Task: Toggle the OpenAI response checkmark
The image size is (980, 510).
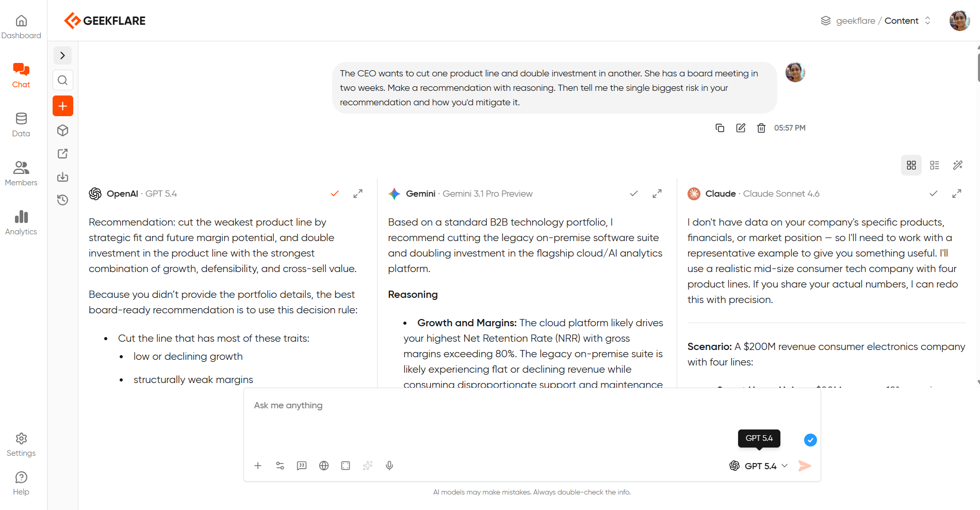Action: click(335, 194)
